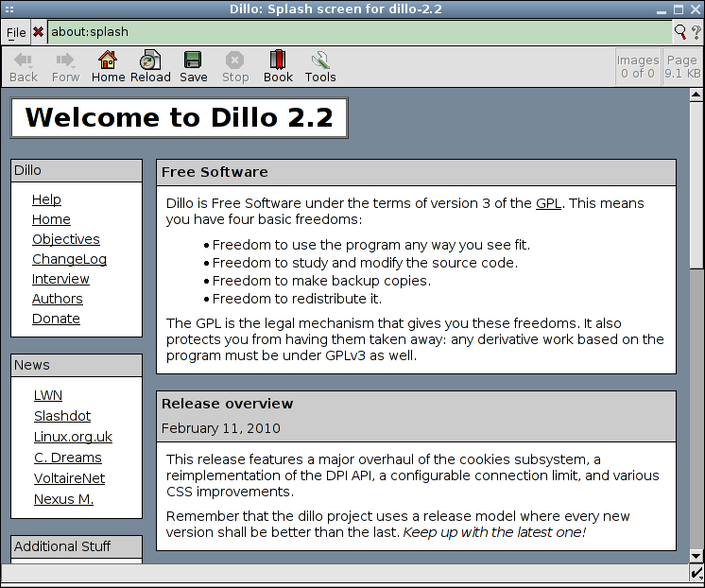705x588 pixels.
Task: Click 'Freedom to make backup copies.' bullet
Action: (321, 281)
